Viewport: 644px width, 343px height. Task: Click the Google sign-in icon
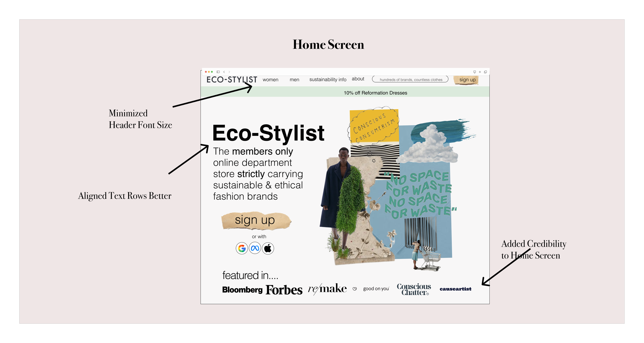coord(242,248)
